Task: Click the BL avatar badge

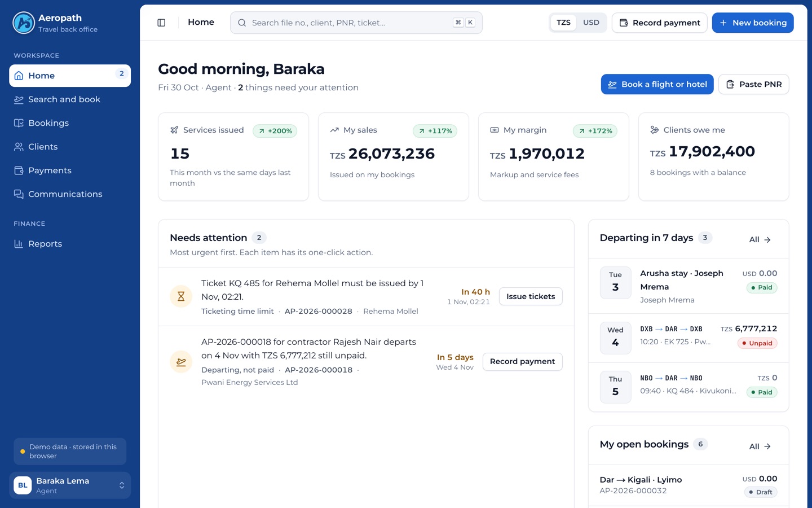Action: (23, 485)
